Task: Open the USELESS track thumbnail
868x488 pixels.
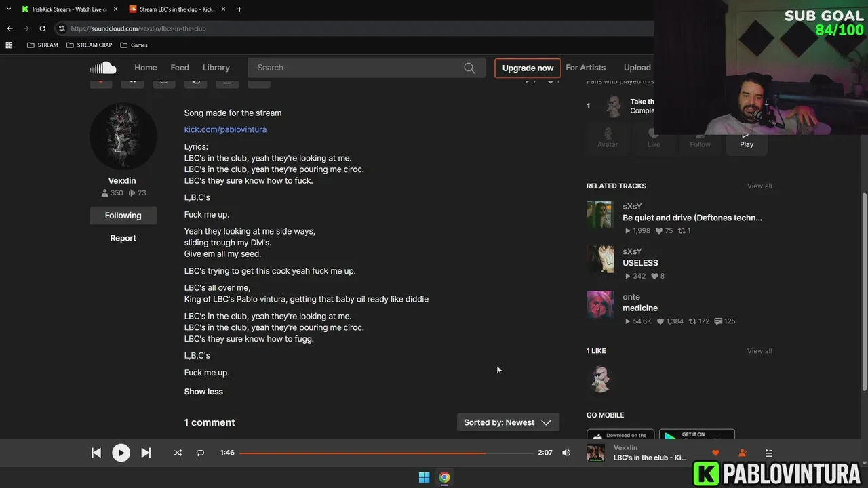Action: click(x=600, y=259)
